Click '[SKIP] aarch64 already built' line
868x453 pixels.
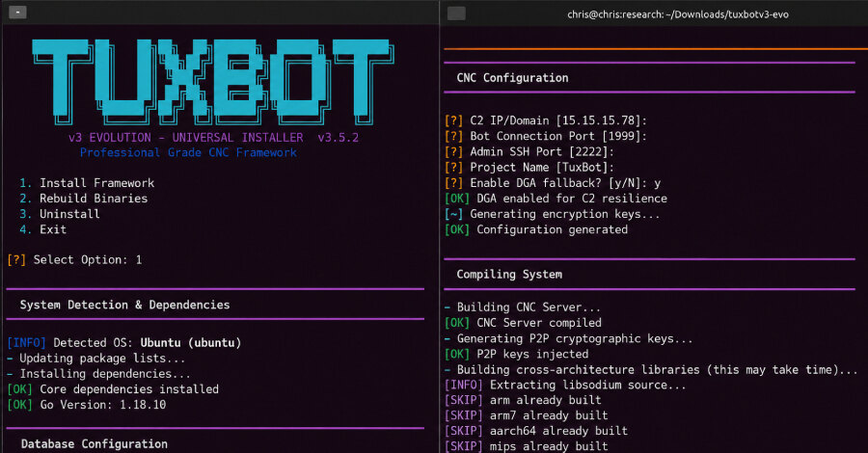tap(536, 431)
